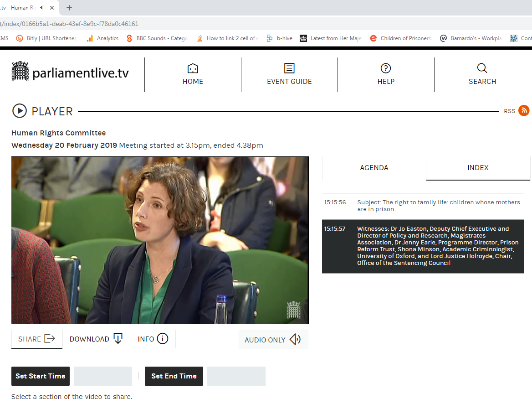This screenshot has width=532, height=404.
Task: Open the EVENT GUIDE page
Action: (289, 75)
